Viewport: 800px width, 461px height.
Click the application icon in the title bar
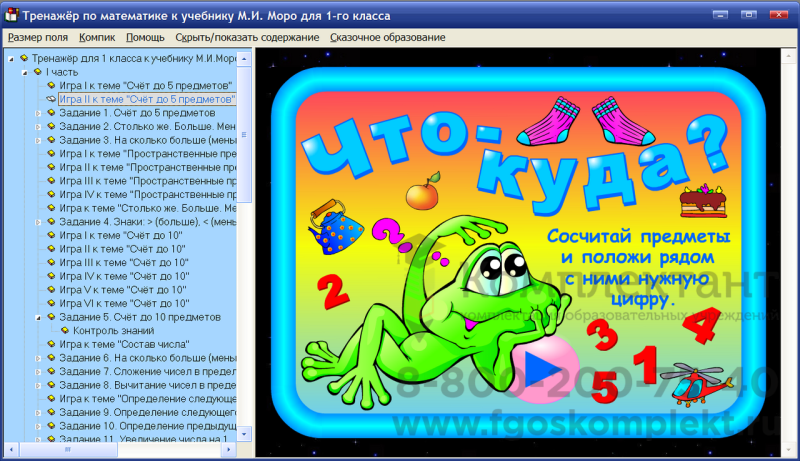[x=12, y=15]
